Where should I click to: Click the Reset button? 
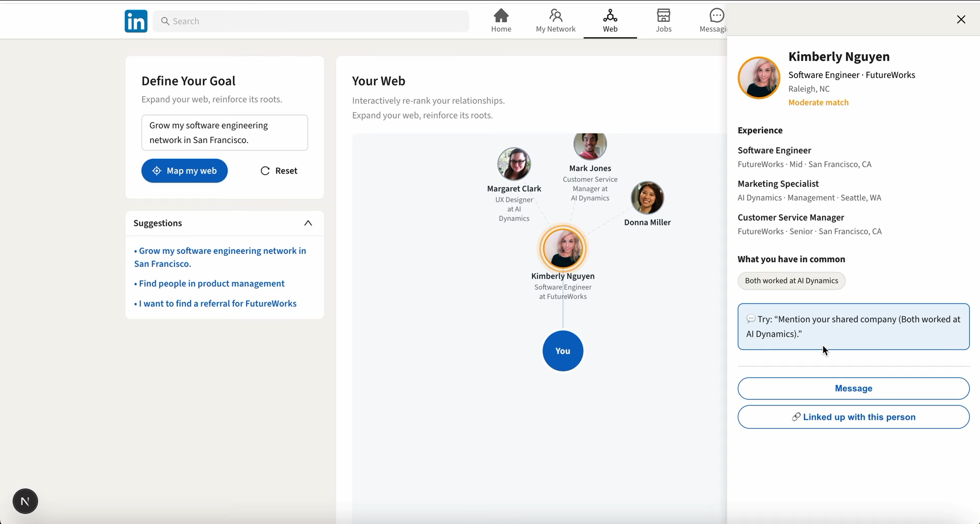pos(279,171)
